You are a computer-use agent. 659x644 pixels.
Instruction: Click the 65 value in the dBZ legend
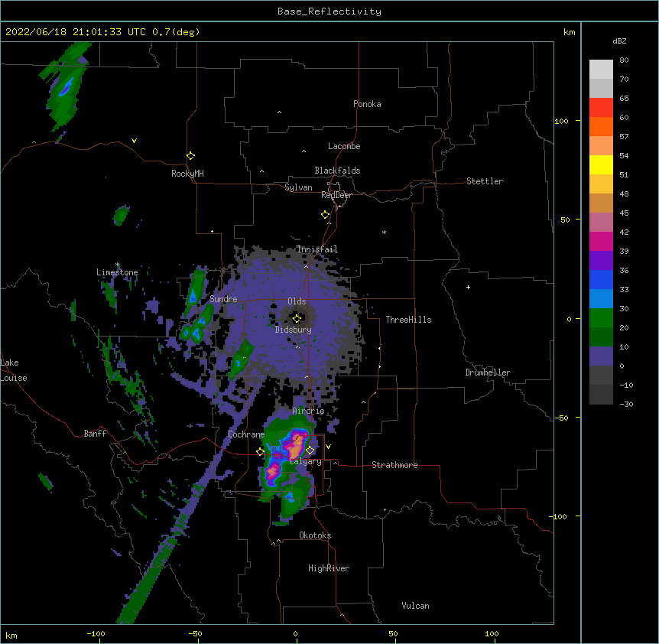click(624, 99)
